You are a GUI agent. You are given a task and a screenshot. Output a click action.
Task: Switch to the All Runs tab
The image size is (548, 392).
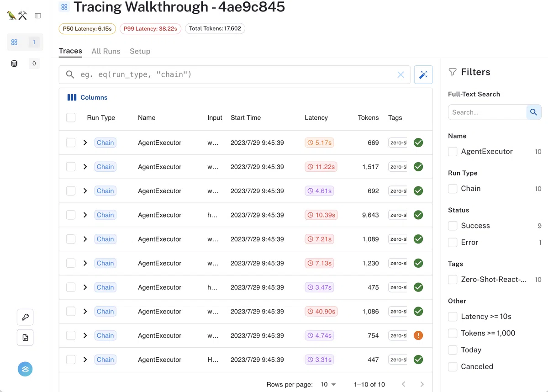pyautogui.click(x=106, y=51)
